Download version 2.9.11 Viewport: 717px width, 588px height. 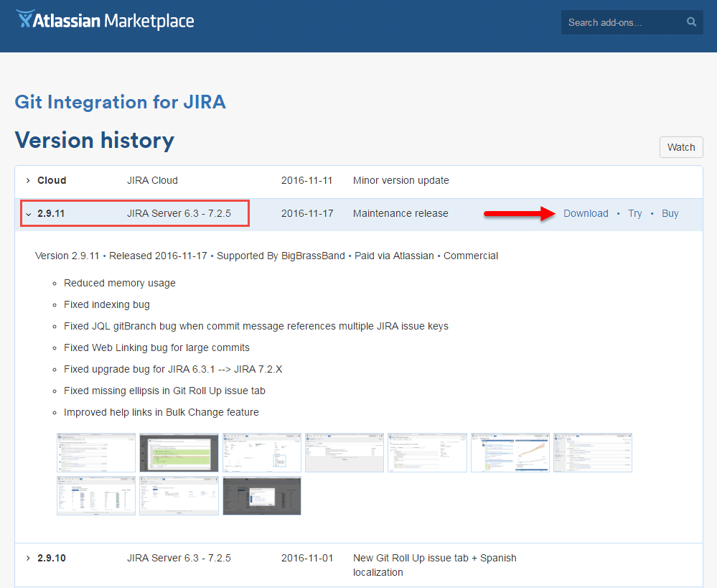pyautogui.click(x=586, y=213)
